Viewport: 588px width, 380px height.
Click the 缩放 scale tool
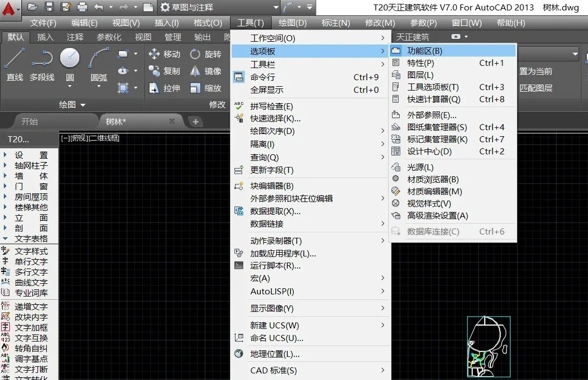click(x=205, y=88)
